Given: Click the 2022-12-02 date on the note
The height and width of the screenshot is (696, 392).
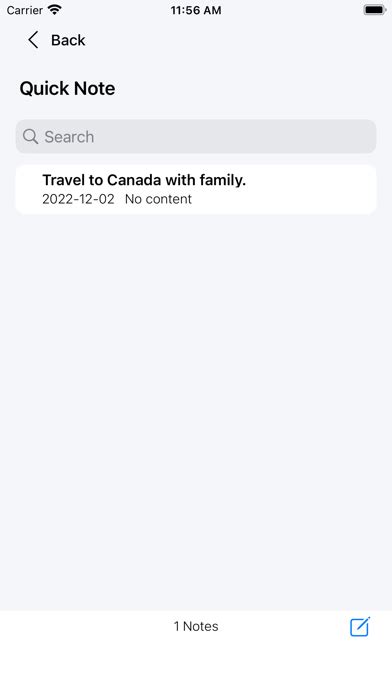Looking at the screenshot, I should [x=78, y=199].
